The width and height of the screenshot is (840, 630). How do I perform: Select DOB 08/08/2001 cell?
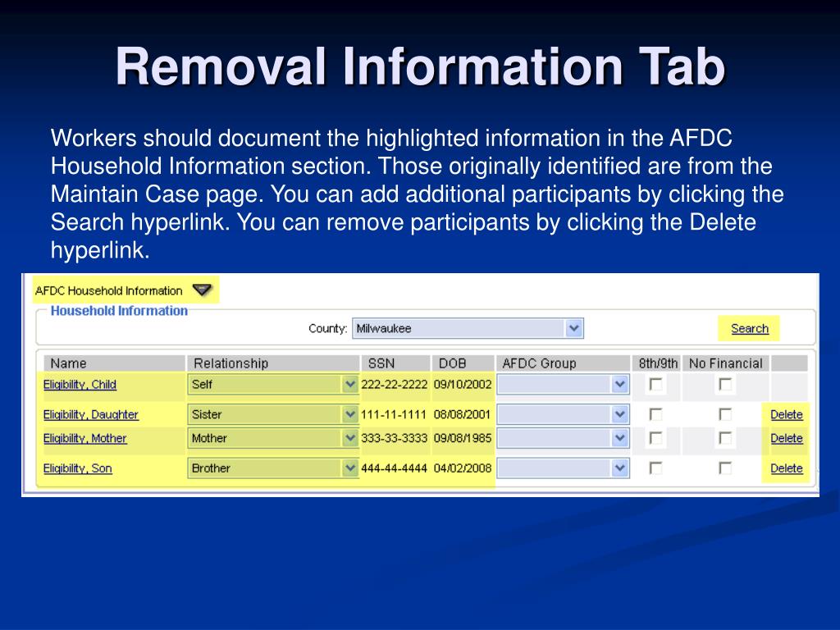pos(463,414)
